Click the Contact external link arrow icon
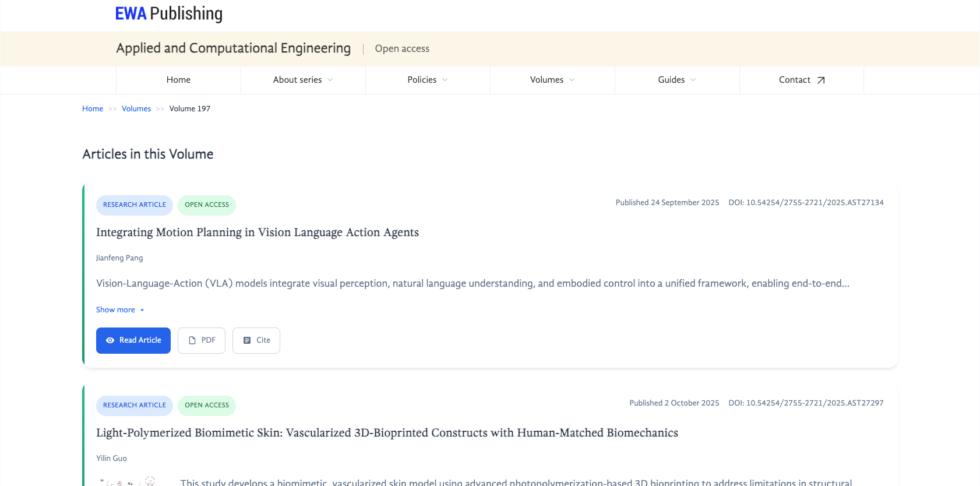This screenshot has height=486, width=980. [821, 80]
